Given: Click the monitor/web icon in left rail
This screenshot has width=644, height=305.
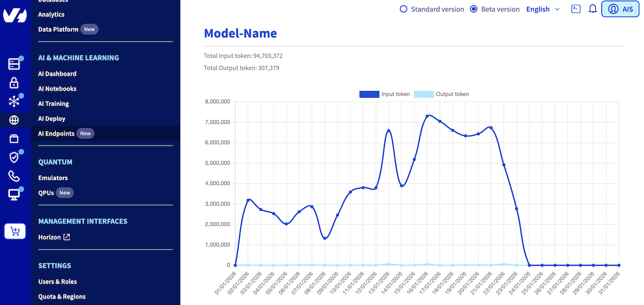Looking at the screenshot, I should (15, 195).
